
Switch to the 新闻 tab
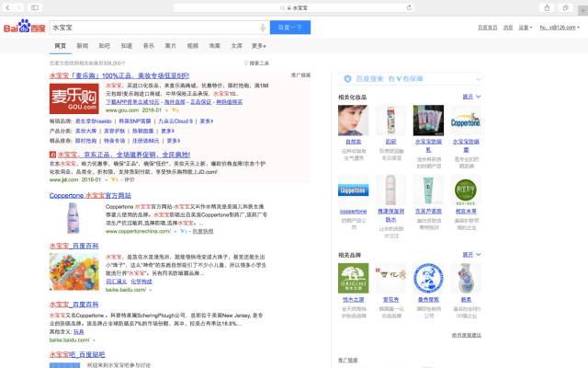(x=82, y=46)
